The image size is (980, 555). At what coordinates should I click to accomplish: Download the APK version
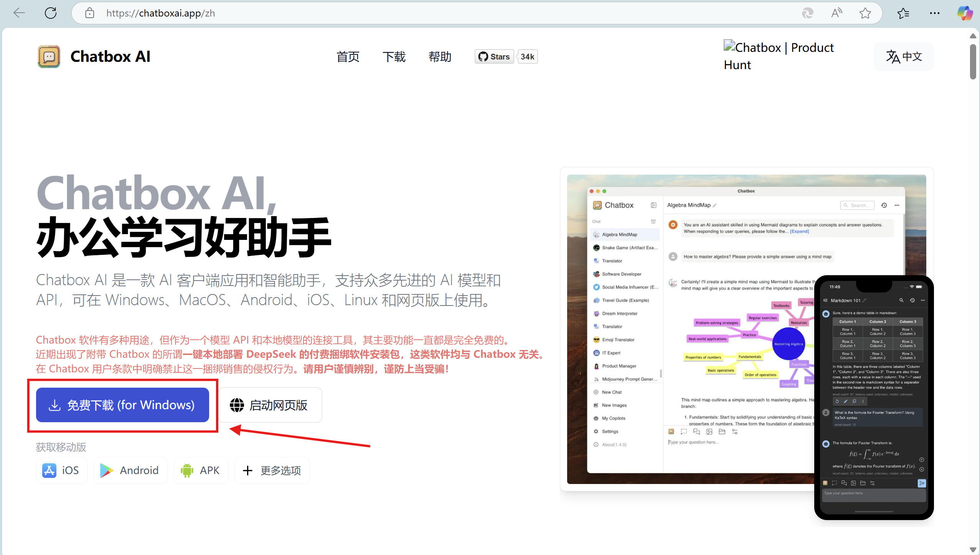tap(201, 470)
